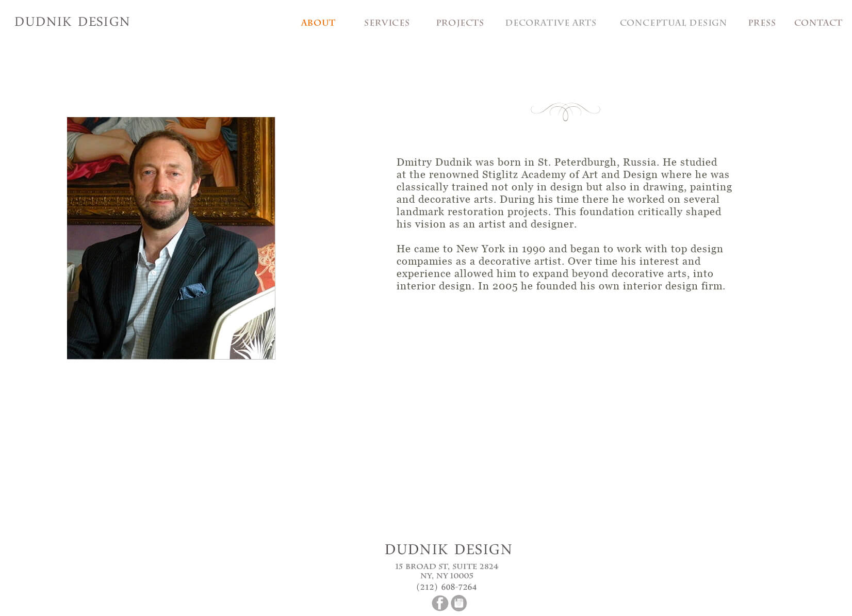Click the 15 Broad St address line
852x616 pixels.
pos(447,566)
